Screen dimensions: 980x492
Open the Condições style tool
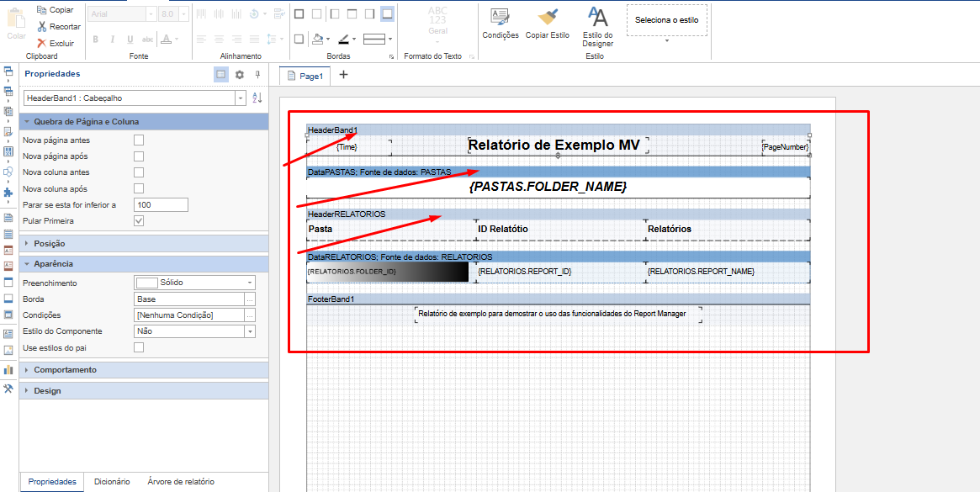[501, 24]
